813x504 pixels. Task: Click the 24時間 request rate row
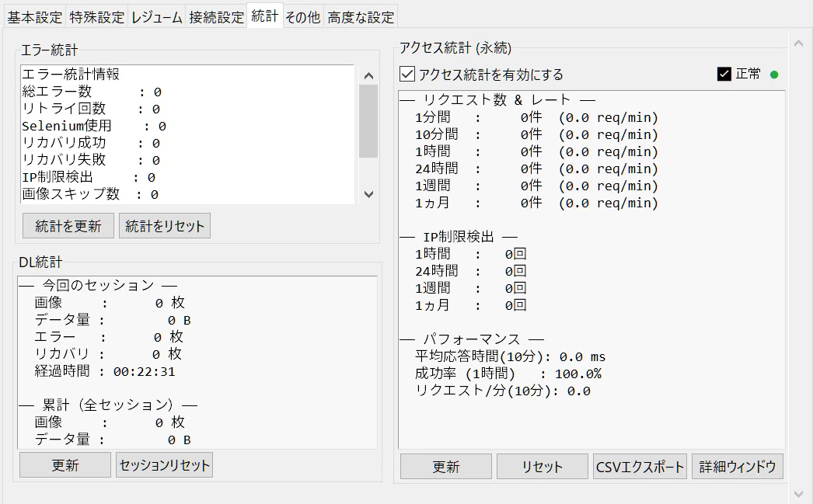click(536, 169)
